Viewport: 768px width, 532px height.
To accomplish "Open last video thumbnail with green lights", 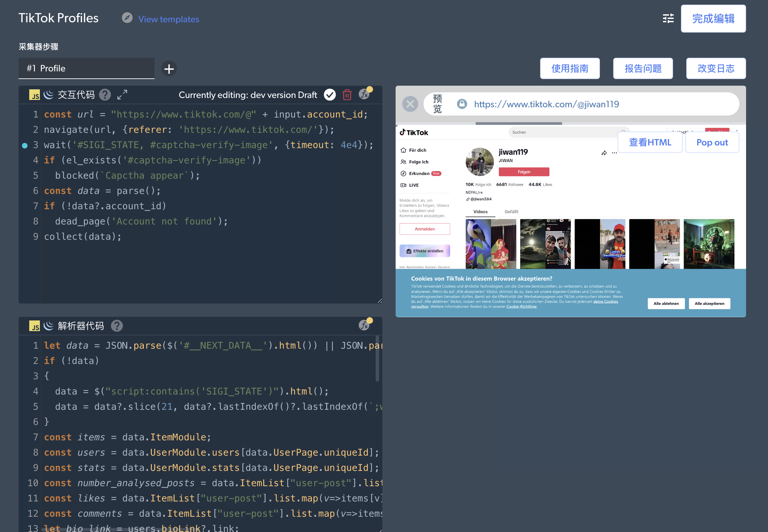I will pyautogui.click(x=708, y=244).
